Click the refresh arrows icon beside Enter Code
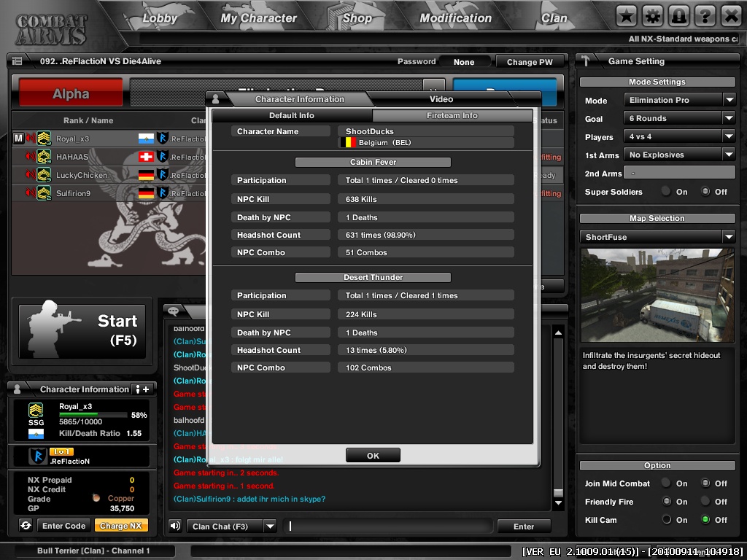This screenshot has height=560, width=747. [26, 526]
